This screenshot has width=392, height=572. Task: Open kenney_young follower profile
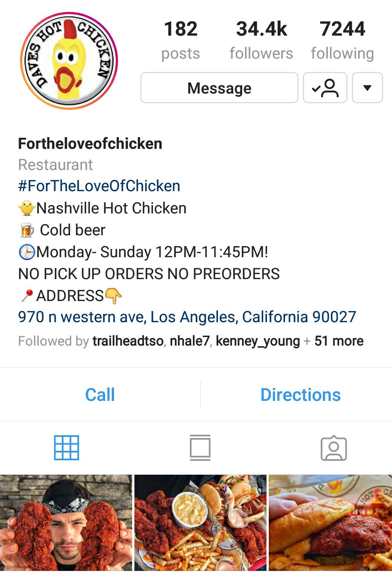258,341
